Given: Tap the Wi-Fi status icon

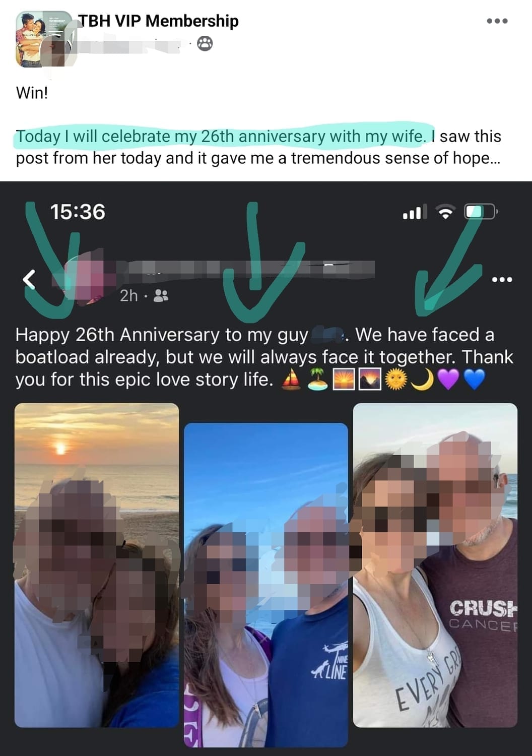Looking at the screenshot, I should [445, 212].
